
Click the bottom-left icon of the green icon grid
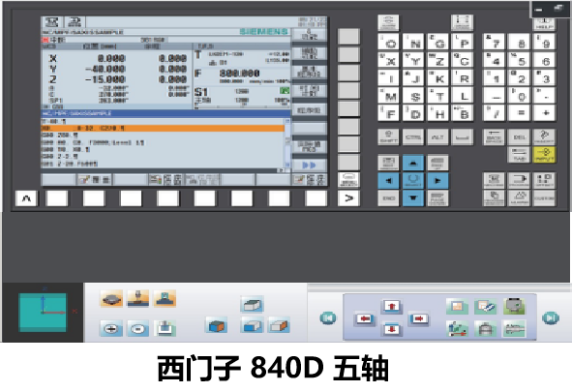[x=458, y=328]
